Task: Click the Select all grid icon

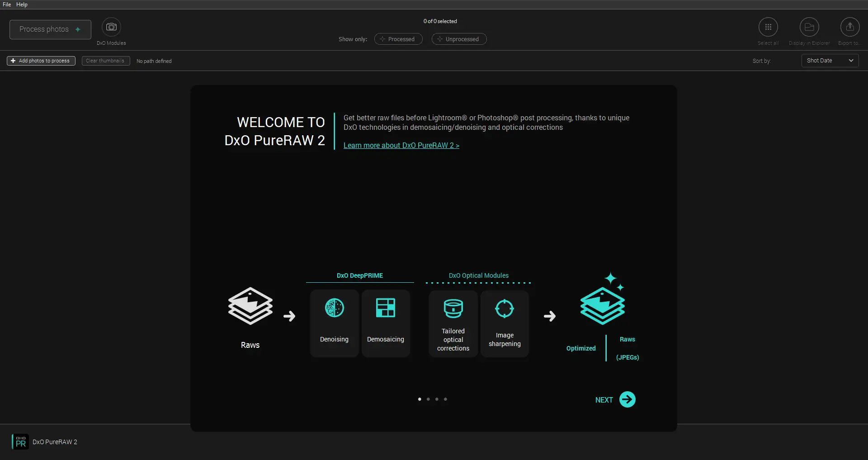Action: (768, 27)
